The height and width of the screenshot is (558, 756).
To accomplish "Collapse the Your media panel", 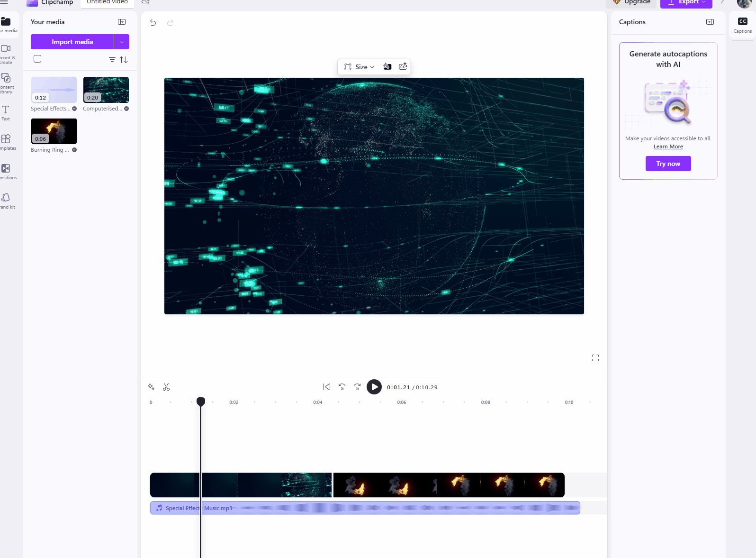I will [122, 22].
